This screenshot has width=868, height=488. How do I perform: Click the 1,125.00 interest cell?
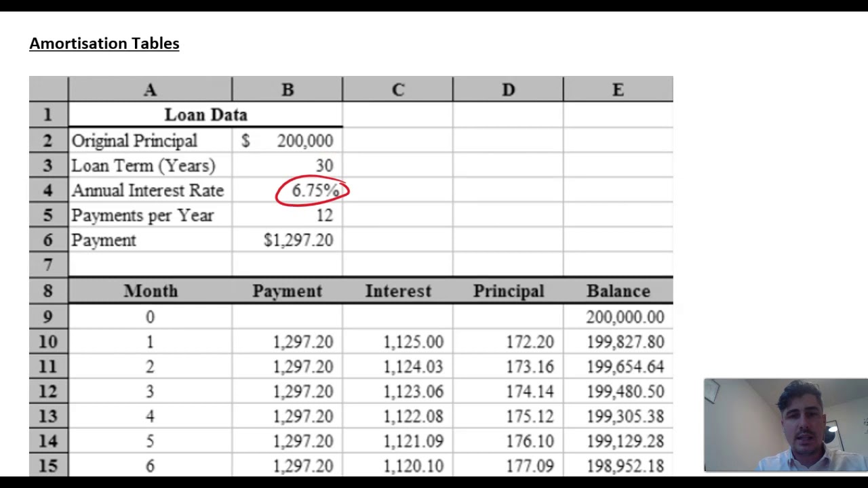pyautogui.click(x=398, y=342)
